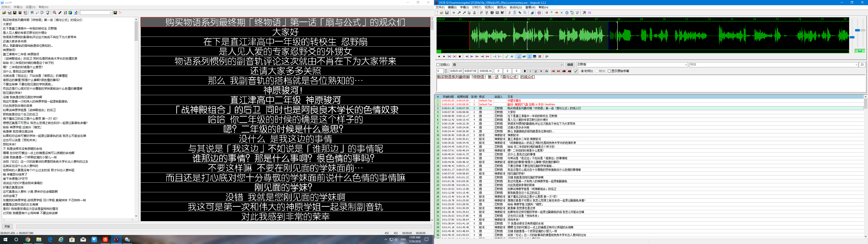Open esrXP 字幕(S) menu

[x=18, y=7]
